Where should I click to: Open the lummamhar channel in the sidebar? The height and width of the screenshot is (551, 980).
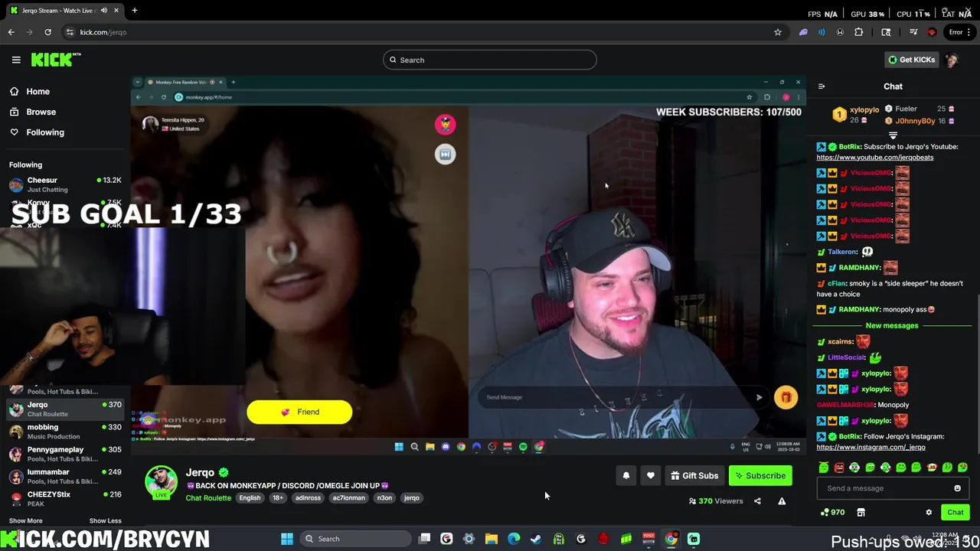[64, 476]
